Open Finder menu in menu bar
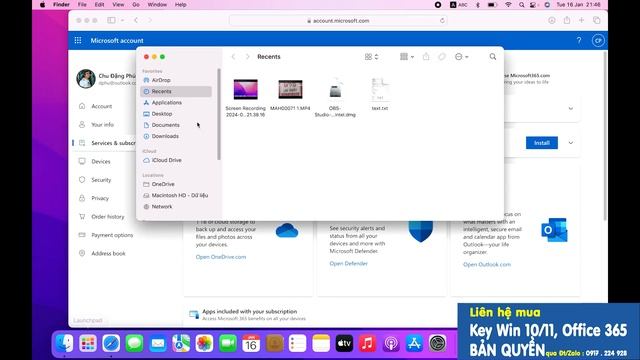 [61, 5]
